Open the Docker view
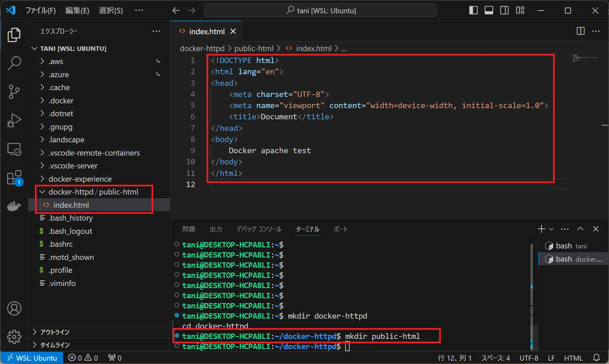Screen dimensions: 609x364 coord(14,206)
